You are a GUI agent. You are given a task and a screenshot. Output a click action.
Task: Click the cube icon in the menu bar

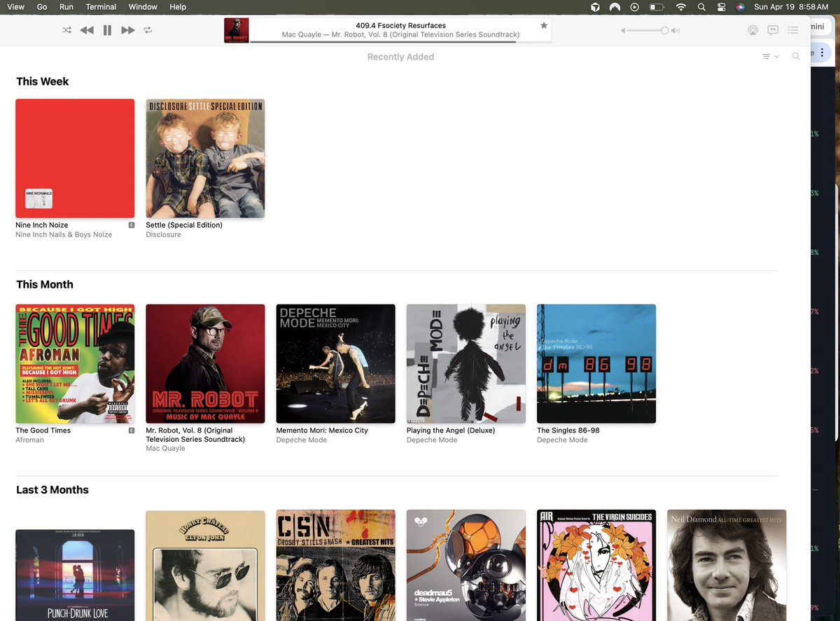pos(595,7)
